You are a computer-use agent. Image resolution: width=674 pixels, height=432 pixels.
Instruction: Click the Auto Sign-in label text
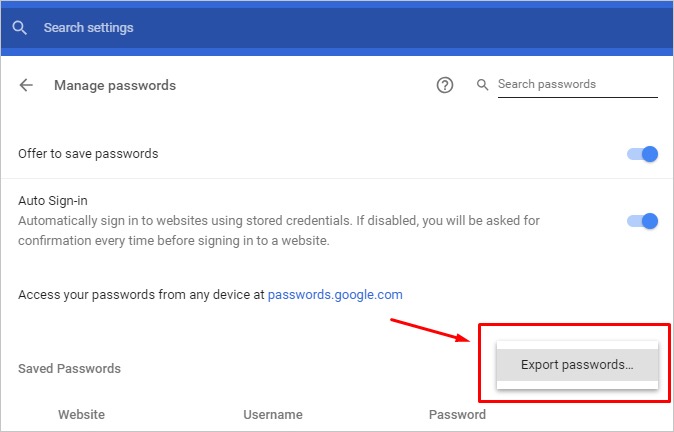[53, 201]
